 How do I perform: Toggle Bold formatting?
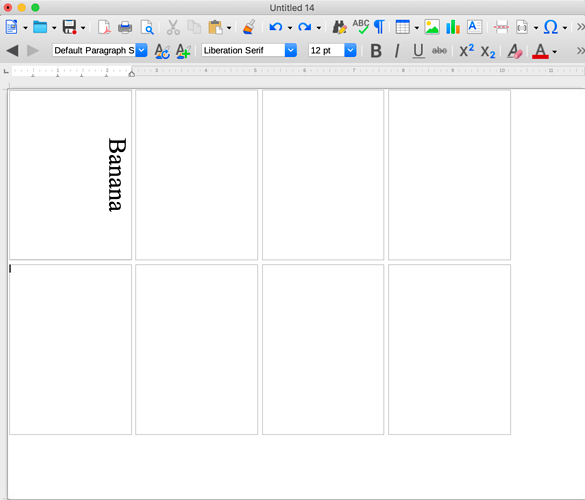(x=376, y=51)
